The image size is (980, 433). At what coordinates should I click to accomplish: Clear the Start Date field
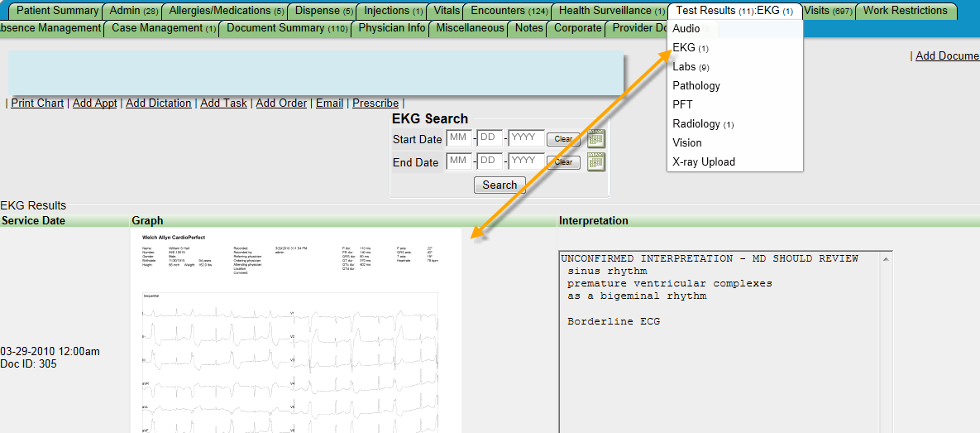click(x=563, y=139)
